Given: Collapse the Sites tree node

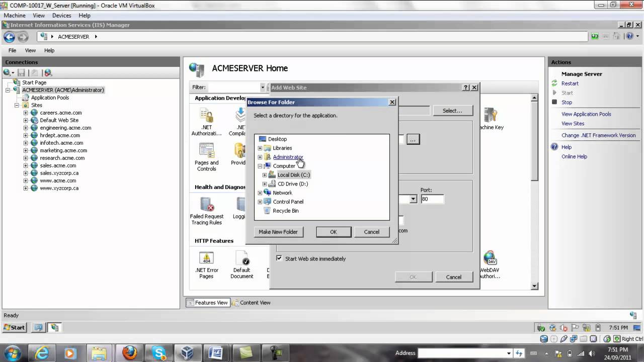Looking at the screenshot, I should [17, 106].
